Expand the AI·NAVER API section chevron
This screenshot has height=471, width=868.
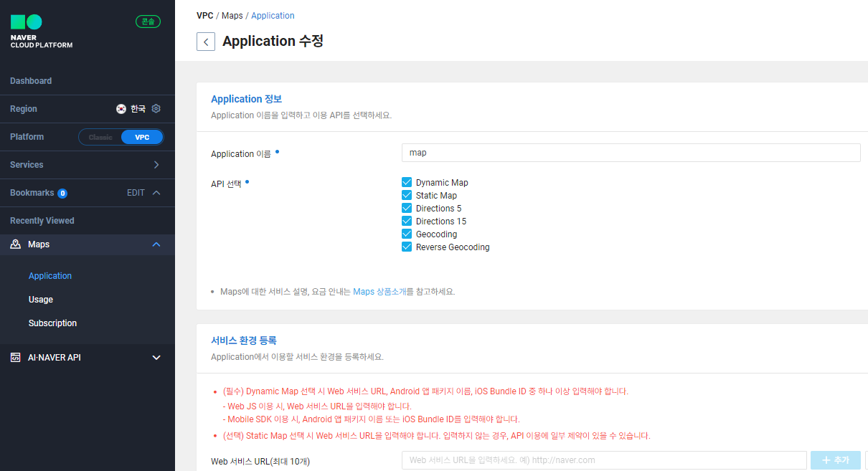pyautogui.click(x=156, y=358)
